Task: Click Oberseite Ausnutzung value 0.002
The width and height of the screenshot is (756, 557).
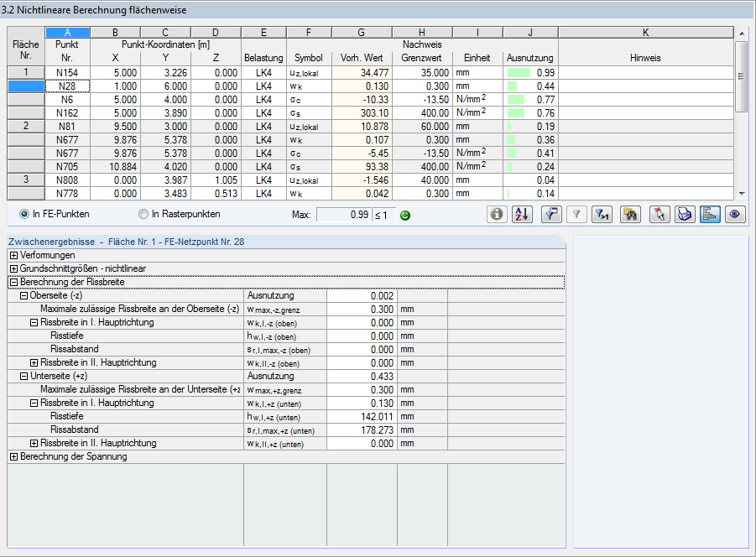Action: [x=362, y=296]
